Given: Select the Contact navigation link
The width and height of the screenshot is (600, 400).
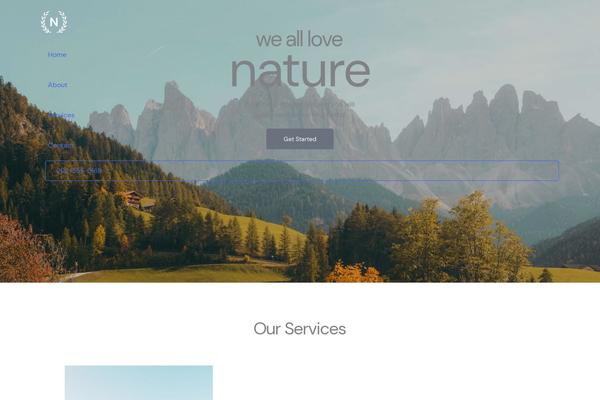Looking at the screenshot, I should (x=60, y=145).
